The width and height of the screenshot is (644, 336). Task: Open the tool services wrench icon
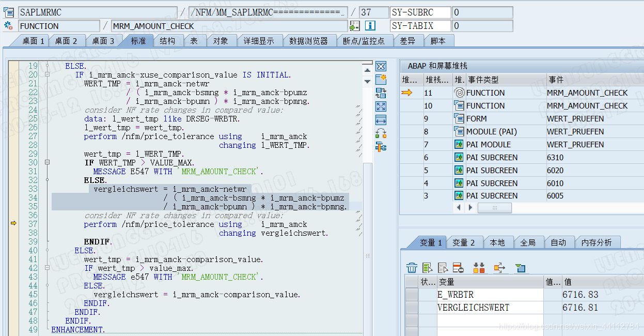[381, 147]
